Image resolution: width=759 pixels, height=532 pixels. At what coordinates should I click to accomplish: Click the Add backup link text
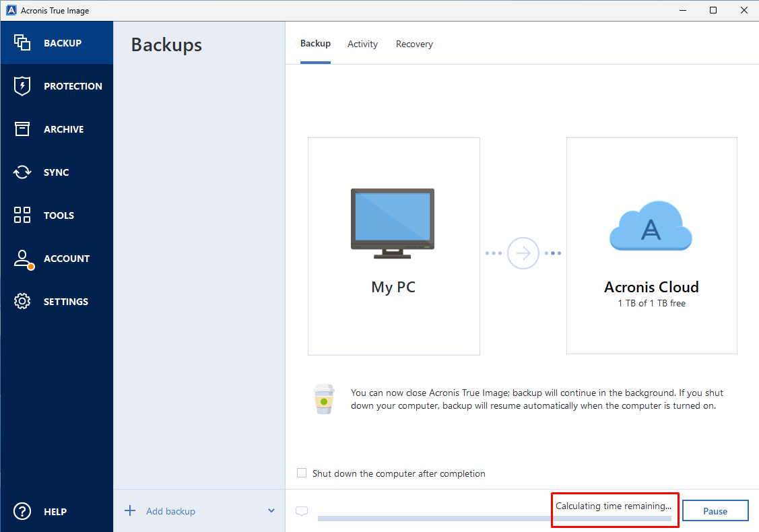171,511
